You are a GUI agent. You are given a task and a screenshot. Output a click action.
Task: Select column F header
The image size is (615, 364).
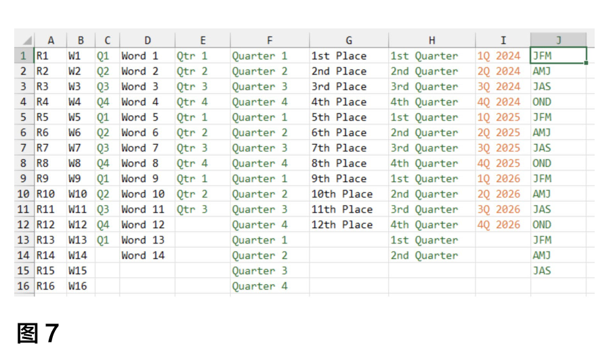(x=270, y=41)
